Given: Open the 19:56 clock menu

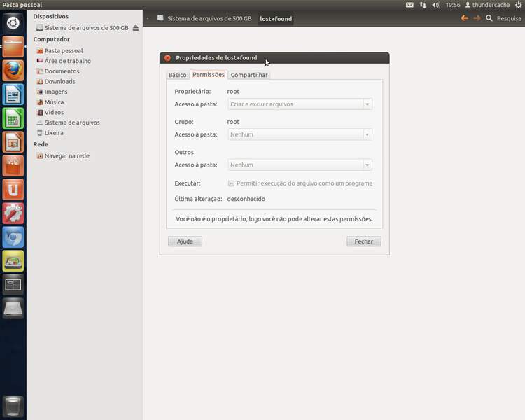Looking at the screenshot, I should click(x=453, y=5).
